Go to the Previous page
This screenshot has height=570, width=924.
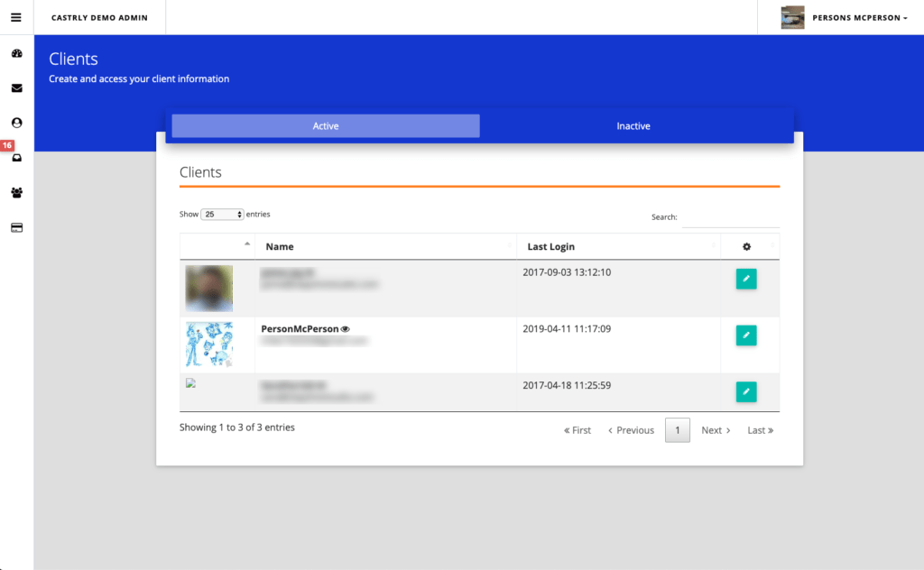631,430
